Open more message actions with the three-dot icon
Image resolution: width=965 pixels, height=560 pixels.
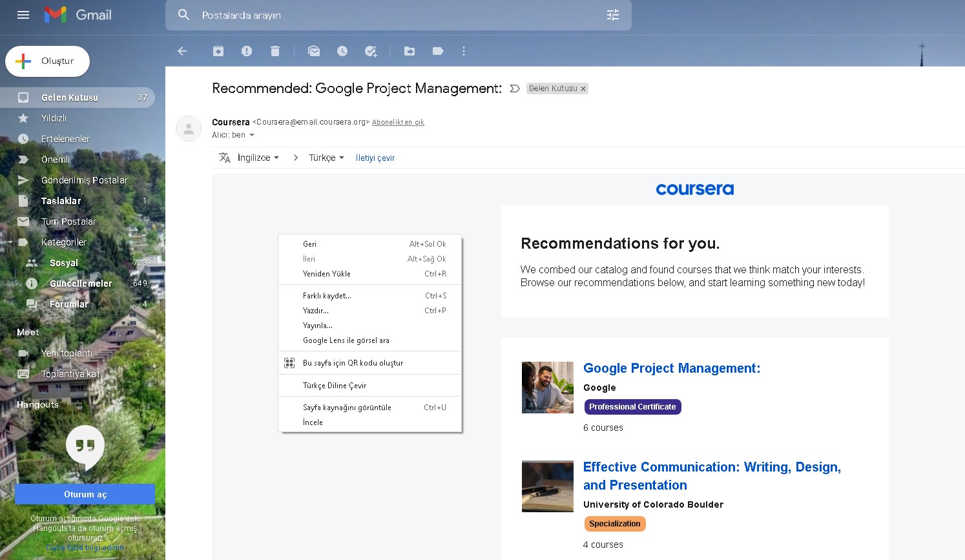coord(464,51)
